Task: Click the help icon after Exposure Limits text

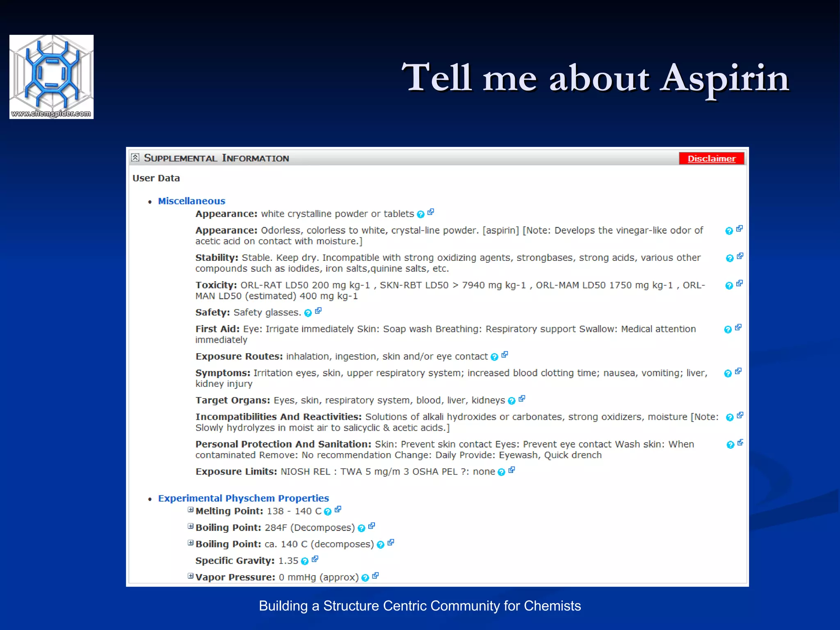Action: point(502,472)
